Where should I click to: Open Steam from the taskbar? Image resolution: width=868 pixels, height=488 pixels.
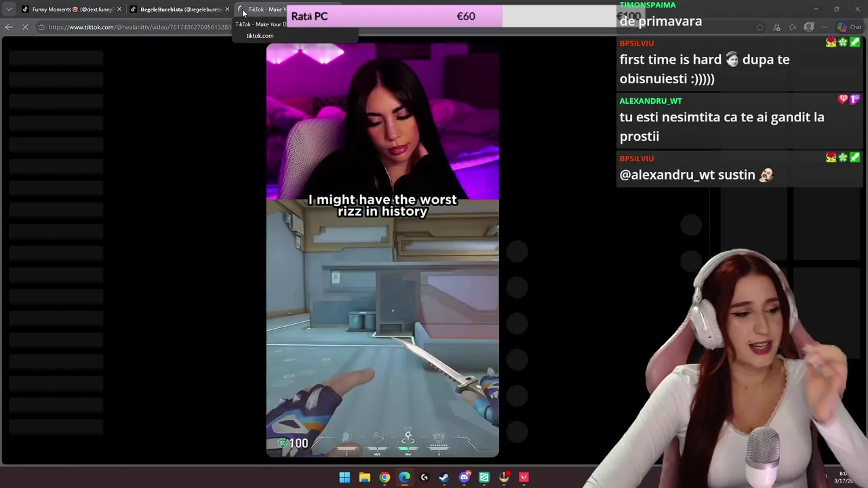point(444,477)
